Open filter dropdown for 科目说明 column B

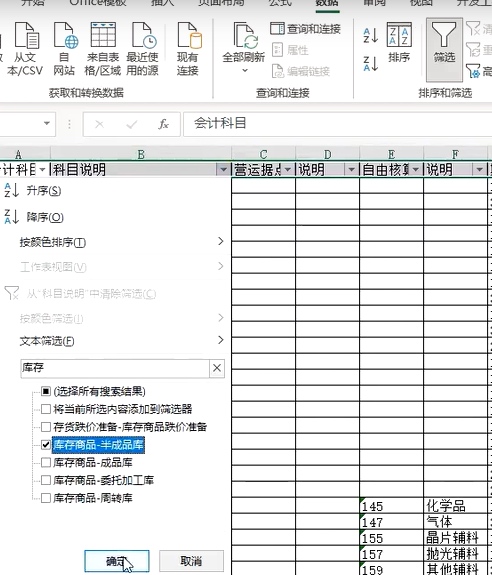point(223,169)
